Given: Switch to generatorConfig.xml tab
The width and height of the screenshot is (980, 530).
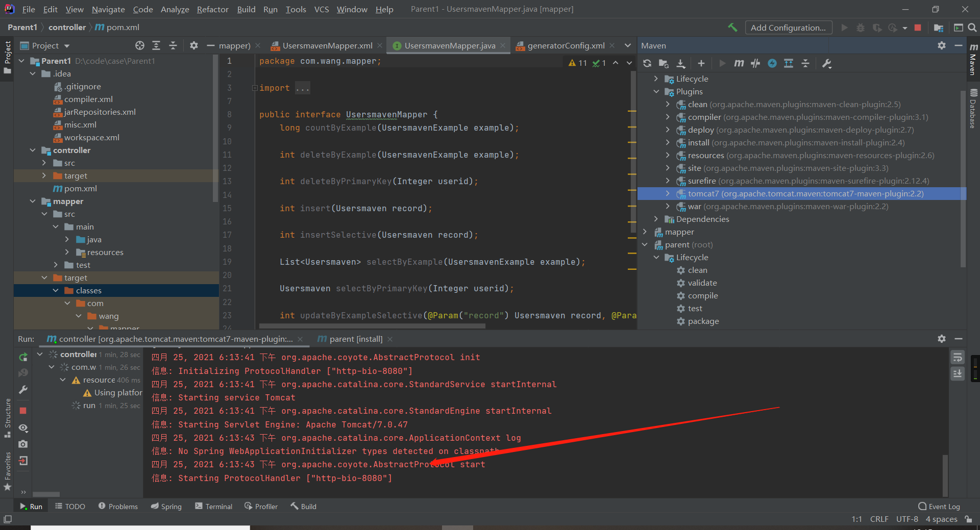Looking at the screenshot, I should pyautogui.click(x=566, y=45).
